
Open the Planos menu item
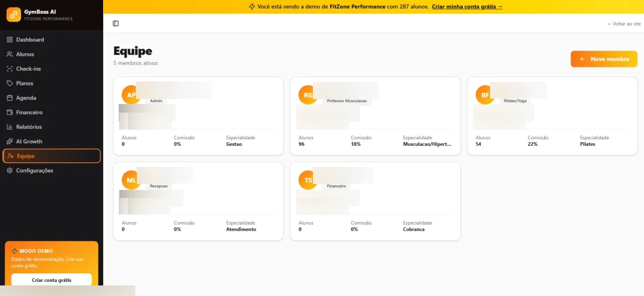pos(51,83)
